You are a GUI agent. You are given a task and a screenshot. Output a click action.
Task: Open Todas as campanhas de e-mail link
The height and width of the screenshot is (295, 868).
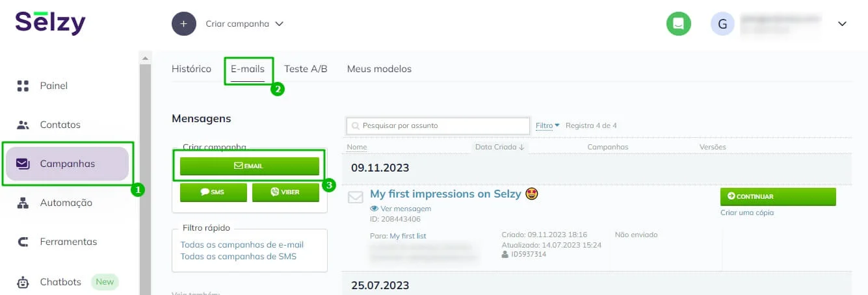242,245
